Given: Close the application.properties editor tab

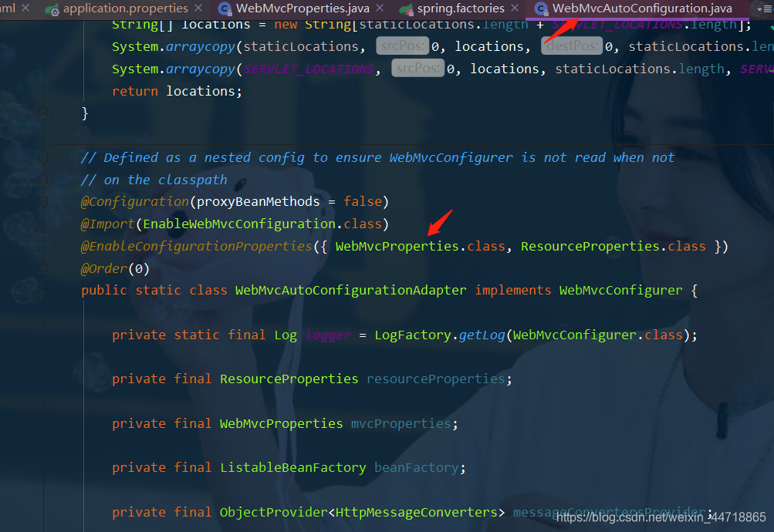Looking at the screenshot, I should tap(198, 8).
